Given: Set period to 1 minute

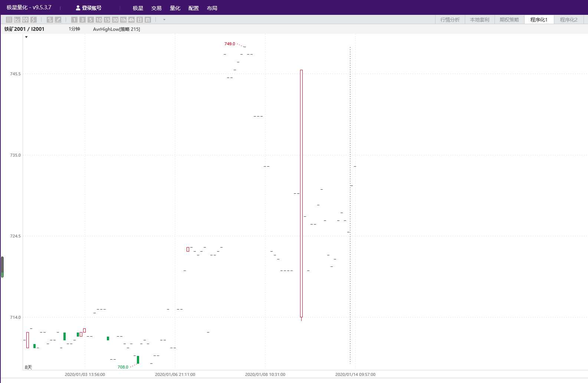Looking at the screenshot, I should pyautogui.click(x=74, y=20).
